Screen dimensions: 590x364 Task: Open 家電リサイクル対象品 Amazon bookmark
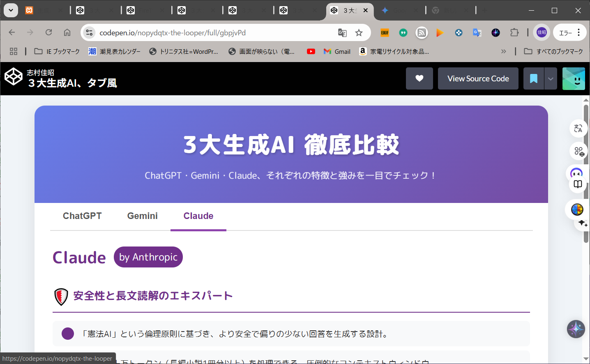pyautogui.click(x=394, y=51)
